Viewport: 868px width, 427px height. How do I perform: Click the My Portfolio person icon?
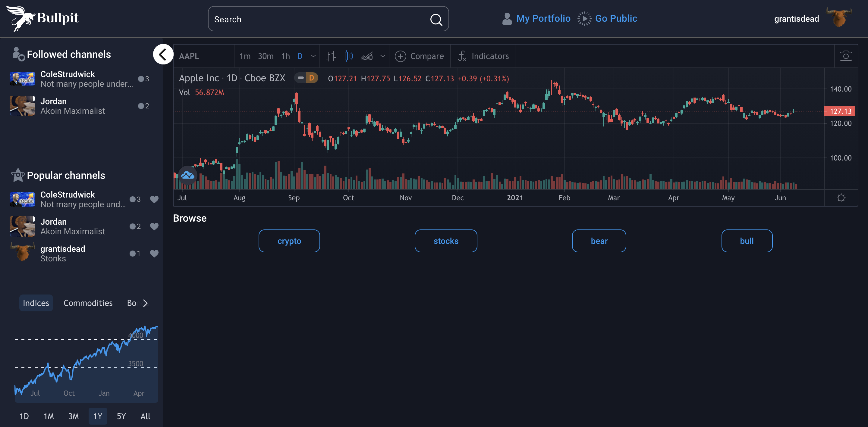click(x=507, y=19)
